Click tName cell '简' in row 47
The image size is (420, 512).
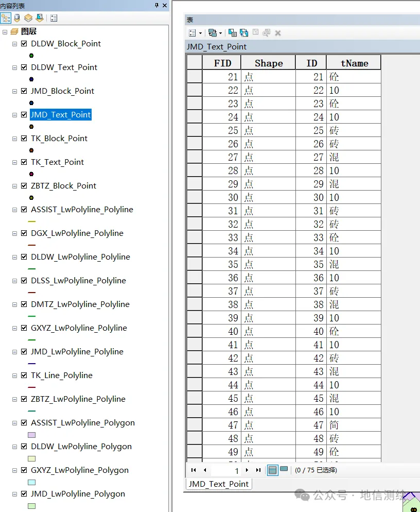[354, 425]
